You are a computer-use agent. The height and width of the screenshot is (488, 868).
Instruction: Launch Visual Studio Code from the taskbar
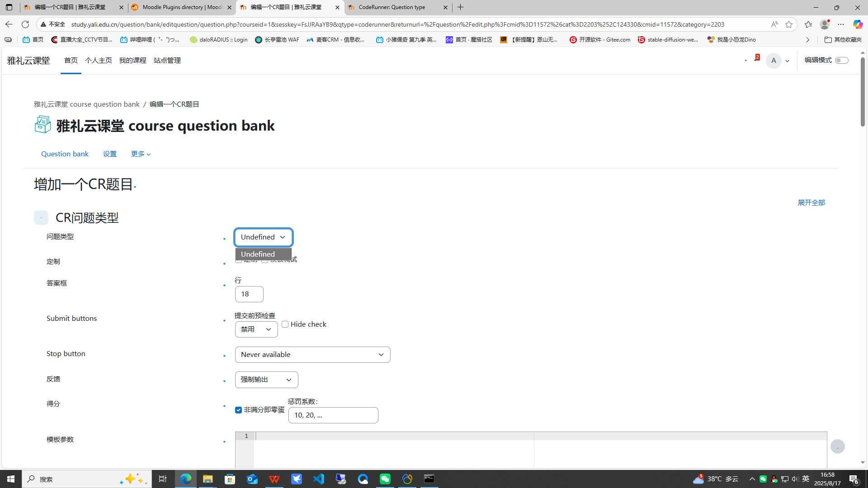(x=319, y=479)
